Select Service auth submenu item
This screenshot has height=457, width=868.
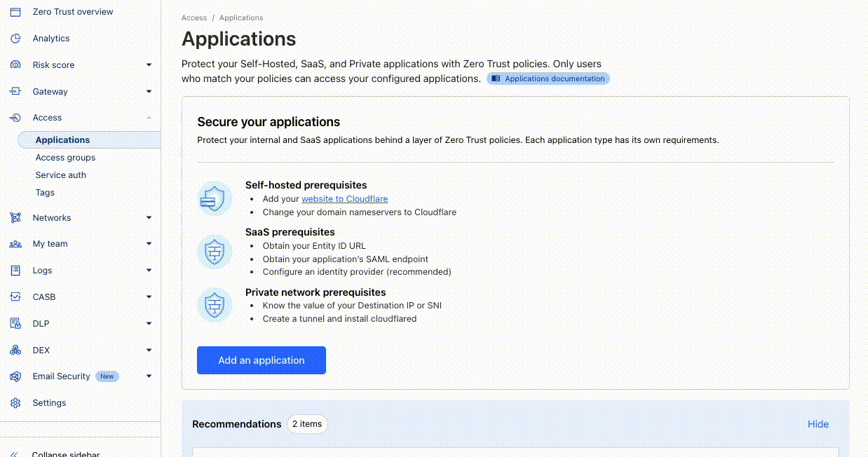(61, 175)
